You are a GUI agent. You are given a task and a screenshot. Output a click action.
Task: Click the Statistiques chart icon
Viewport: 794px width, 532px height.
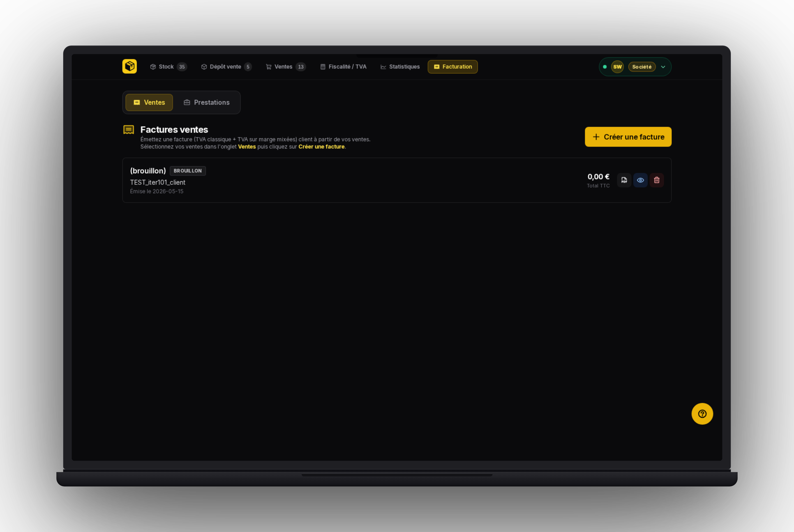383,67
